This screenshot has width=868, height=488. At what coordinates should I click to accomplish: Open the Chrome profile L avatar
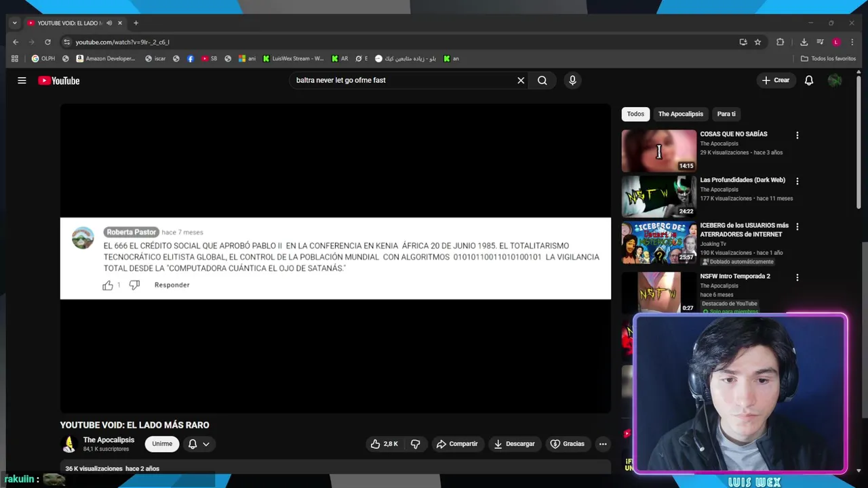click(x=836, y=42)
